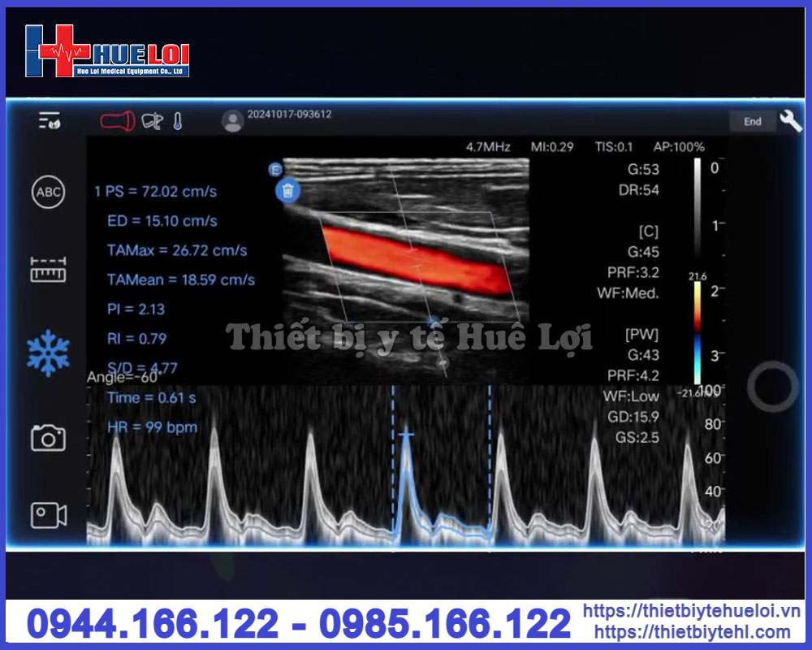Screen dimensions: 812x650
Task: Open the thietbiytehueloi.vn link
Action: point(692,611)
